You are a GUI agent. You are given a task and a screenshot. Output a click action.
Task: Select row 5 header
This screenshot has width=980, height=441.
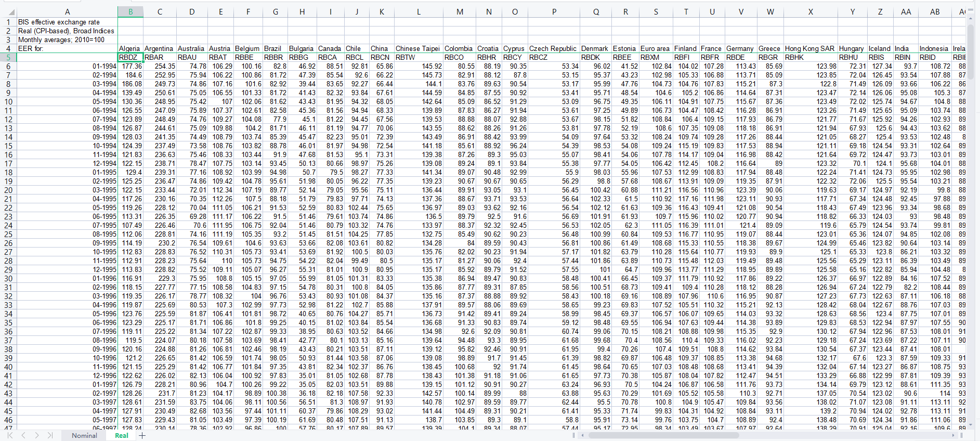(x=8, y=57)
